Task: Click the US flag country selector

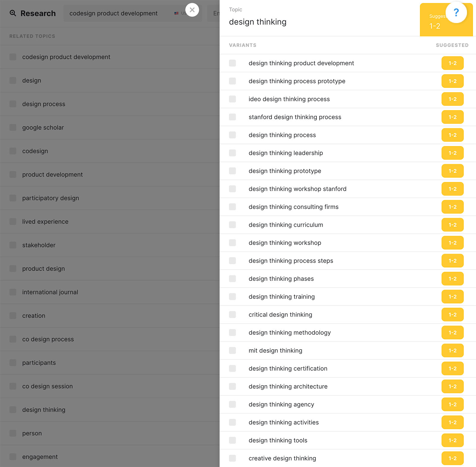Action: (176, 13)
